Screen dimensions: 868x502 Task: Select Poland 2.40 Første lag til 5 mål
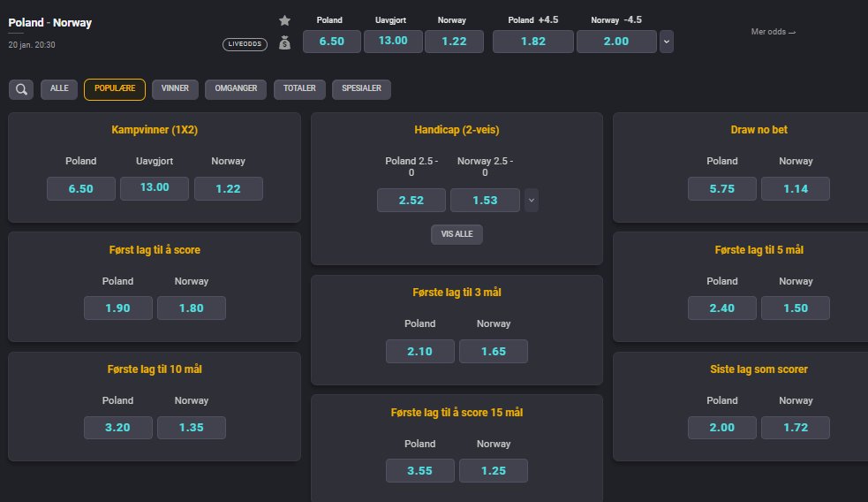coord(721,308)
